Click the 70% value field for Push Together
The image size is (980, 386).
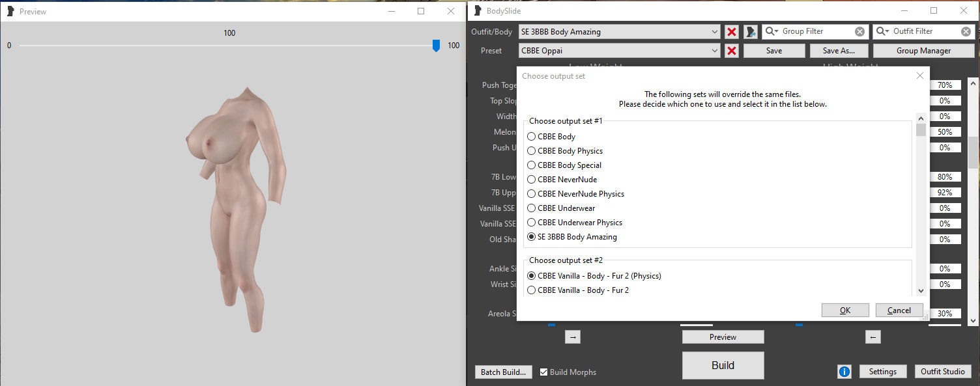point(945,85)
